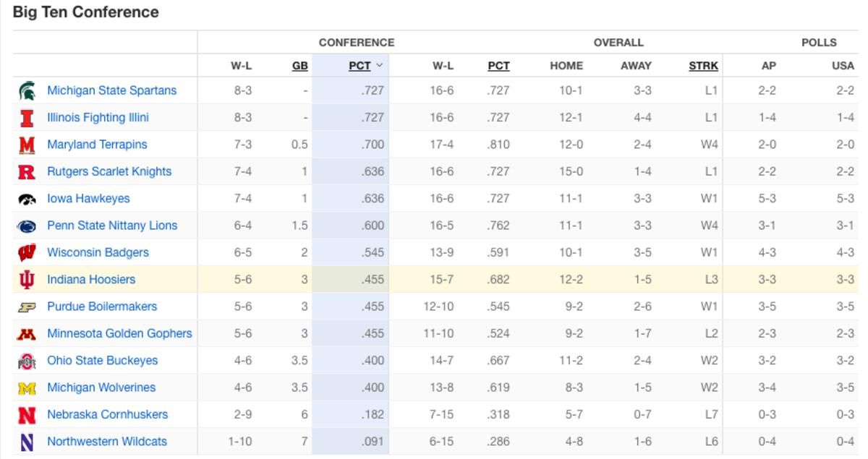The image size is (868, 459).
Task: Select the Wisconsin Badgers logo icon
Action: tap(27, 252)
